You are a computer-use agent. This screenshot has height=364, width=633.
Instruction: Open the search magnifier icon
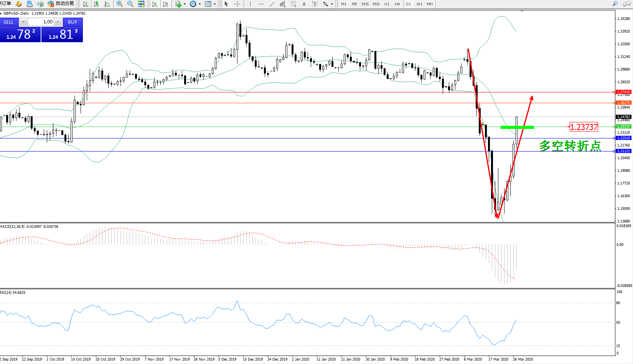tap(615, 4)
